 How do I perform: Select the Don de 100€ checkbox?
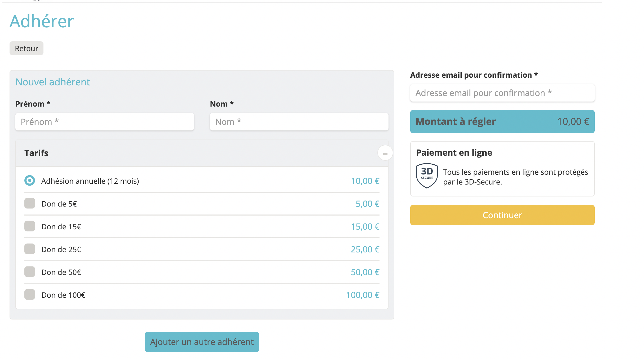point(30,295)
